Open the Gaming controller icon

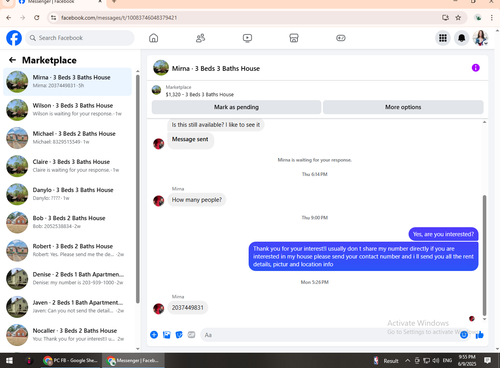(341, 38)
